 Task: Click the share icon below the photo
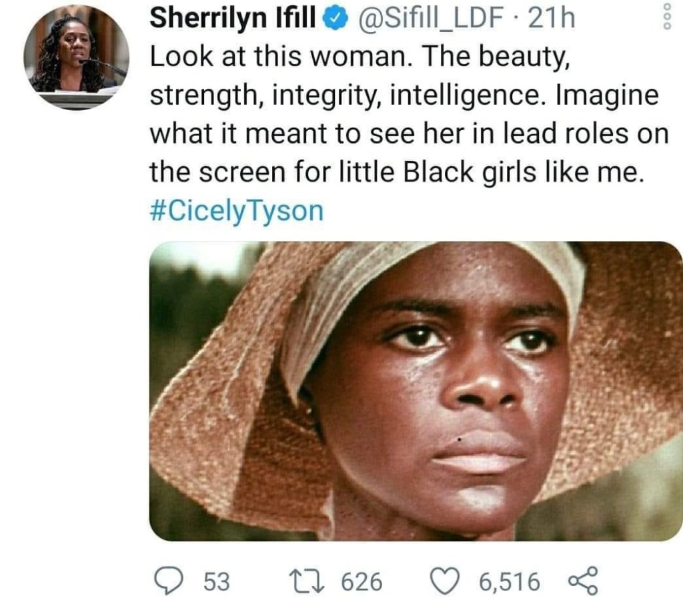582,583
